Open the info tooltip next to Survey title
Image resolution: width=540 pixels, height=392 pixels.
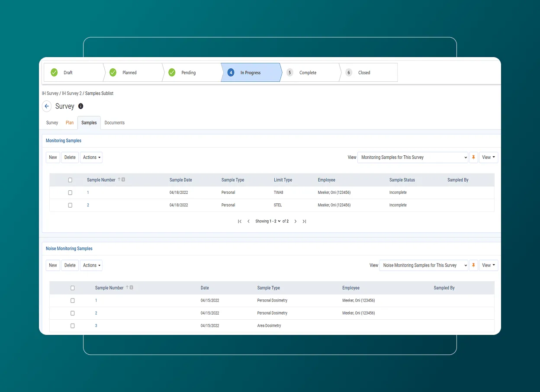[x=80, y=106]
